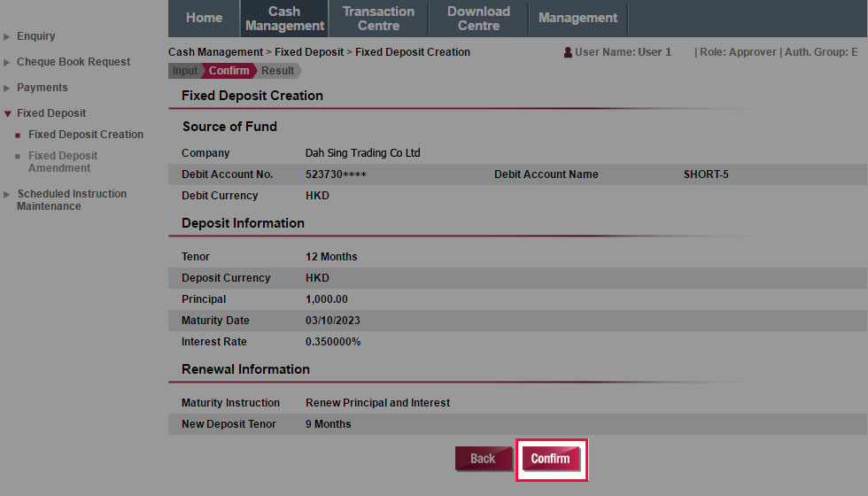Expand the Cheque Book Request arrow
This screenshot has width=868, height=496.
pos(7,63)
